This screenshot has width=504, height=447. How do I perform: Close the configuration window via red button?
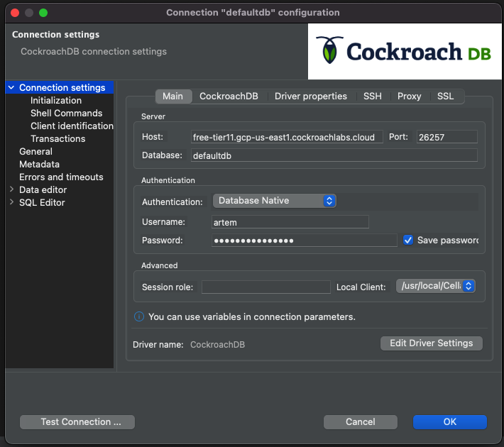15,13
